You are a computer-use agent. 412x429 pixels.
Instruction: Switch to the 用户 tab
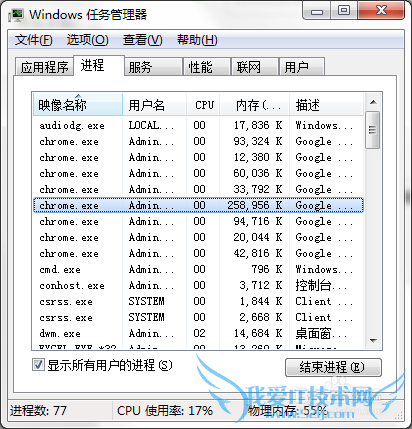coord(302,67)
